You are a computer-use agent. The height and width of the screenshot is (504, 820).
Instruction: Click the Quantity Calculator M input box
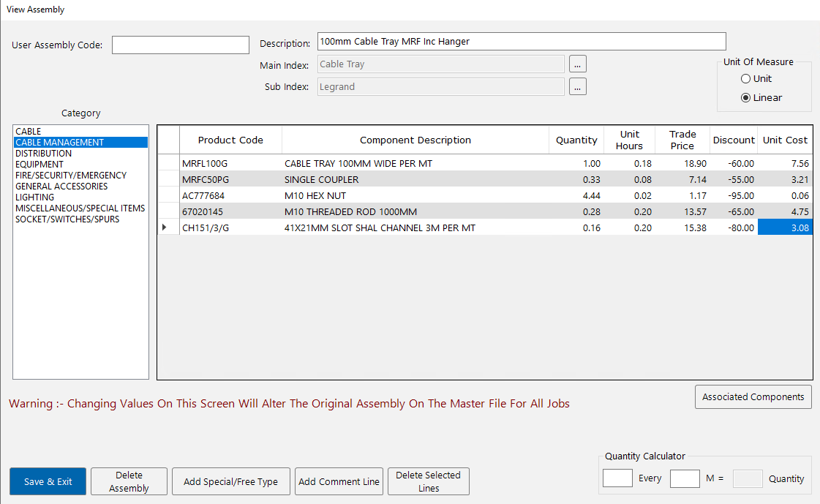click(x=685, y=478)
